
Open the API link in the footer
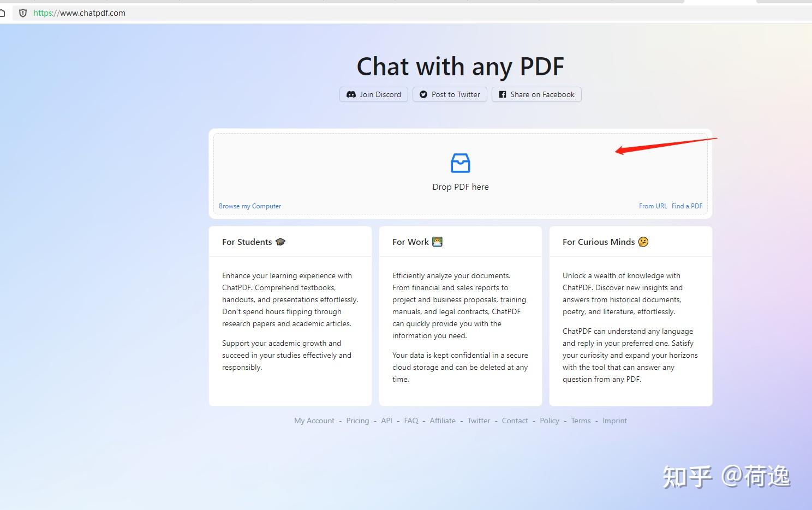[386, 421]
